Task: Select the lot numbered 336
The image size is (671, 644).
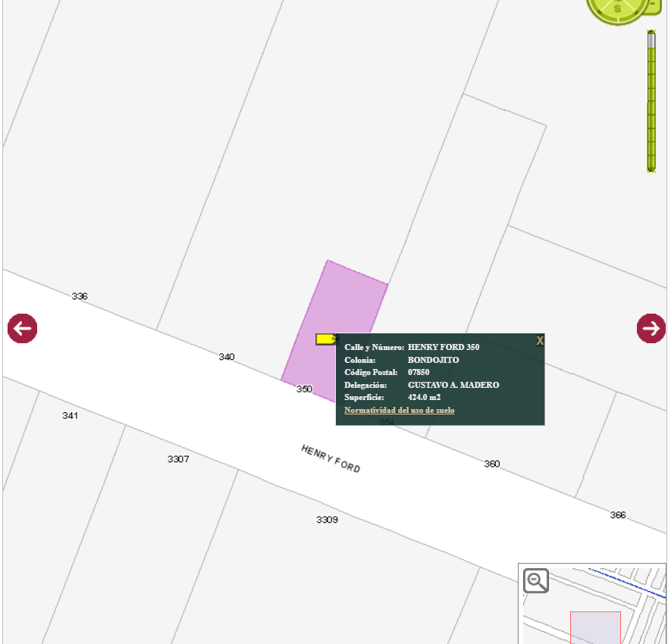Action: click(80, 296)
